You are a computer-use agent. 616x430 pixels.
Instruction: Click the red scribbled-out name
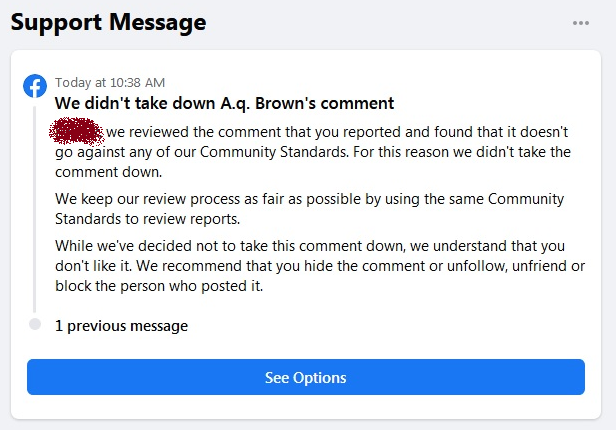77,131
